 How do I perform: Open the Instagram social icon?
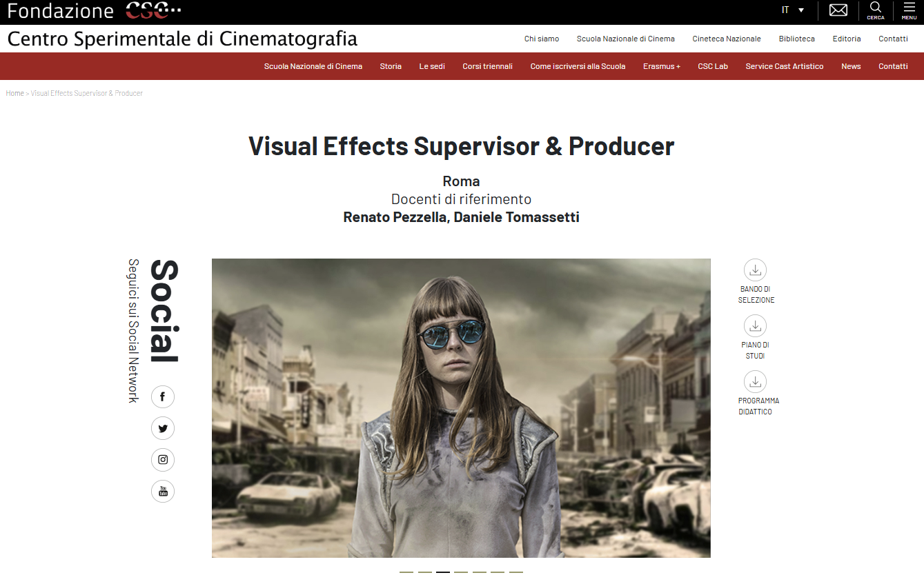[163, 460]
